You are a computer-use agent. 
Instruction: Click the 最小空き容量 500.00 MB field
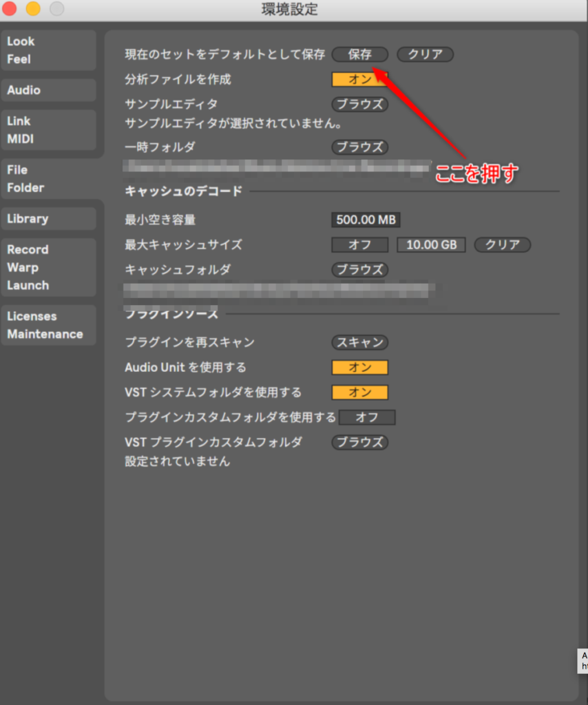366,220
